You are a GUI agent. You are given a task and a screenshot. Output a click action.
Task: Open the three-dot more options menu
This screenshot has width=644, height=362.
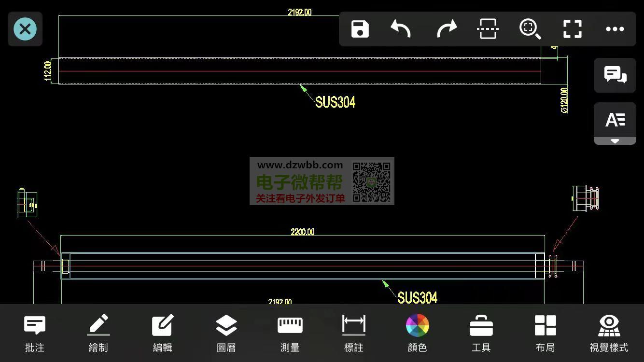615,29
